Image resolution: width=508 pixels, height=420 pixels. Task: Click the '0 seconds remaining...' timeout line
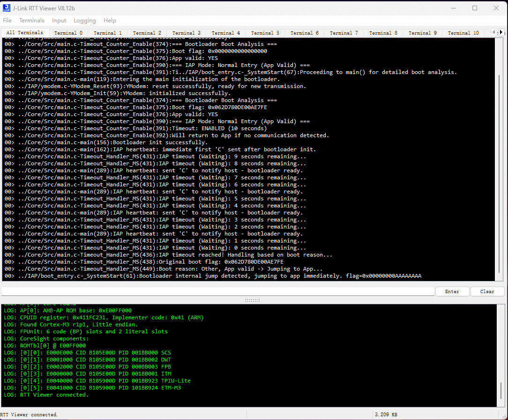(x=155, y=248)
